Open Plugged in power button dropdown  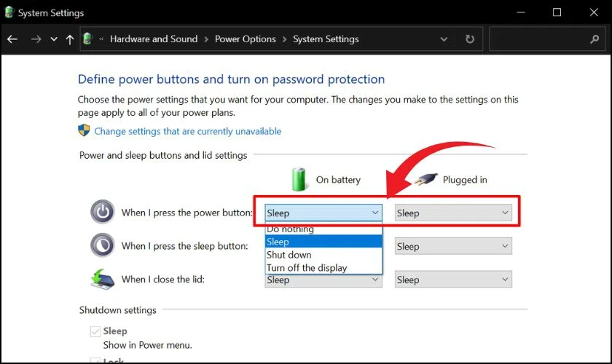click(453, 213)
